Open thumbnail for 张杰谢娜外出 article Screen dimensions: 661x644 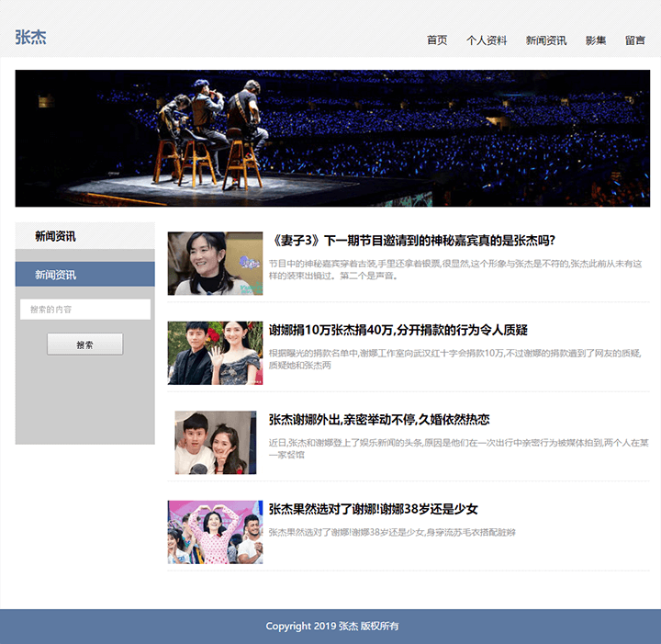pos(216,443)
